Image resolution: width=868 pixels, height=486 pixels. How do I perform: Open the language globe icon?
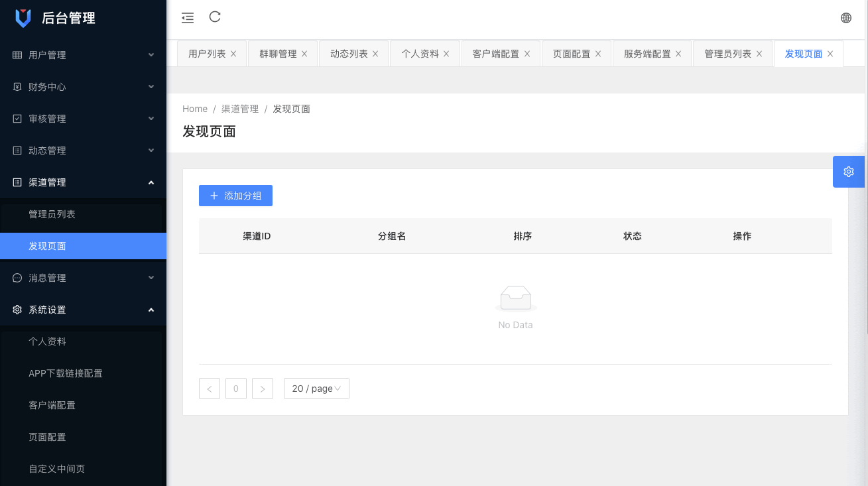tap(845, 18)
